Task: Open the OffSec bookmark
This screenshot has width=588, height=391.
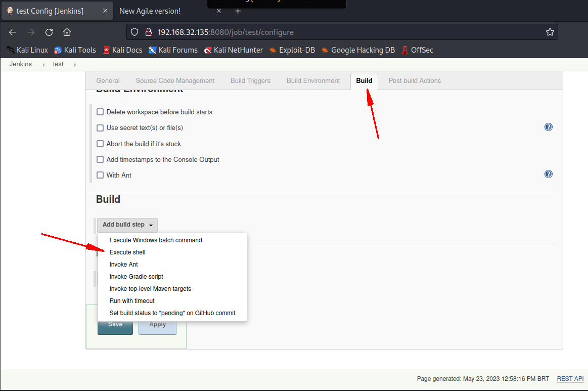Action: (x=418, y=50)
